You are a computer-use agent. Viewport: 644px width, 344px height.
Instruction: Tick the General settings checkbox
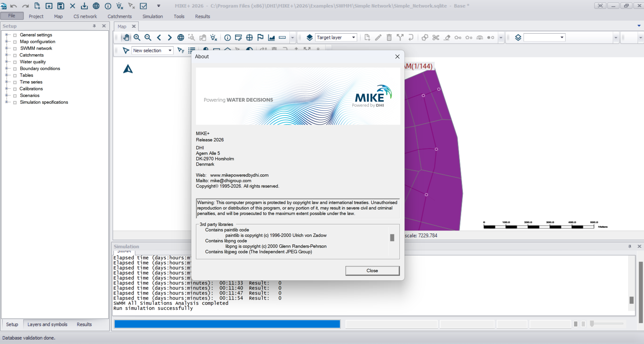(x=15, y=35)
